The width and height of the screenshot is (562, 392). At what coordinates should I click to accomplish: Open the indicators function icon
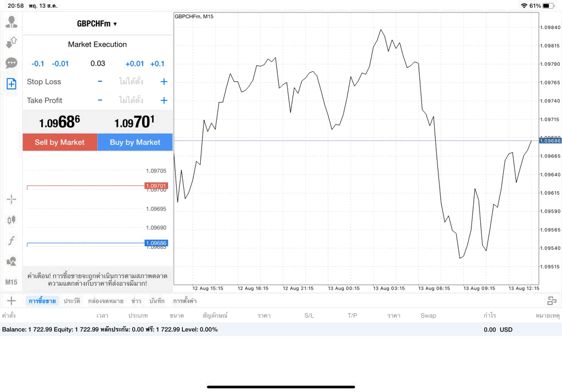12,240
